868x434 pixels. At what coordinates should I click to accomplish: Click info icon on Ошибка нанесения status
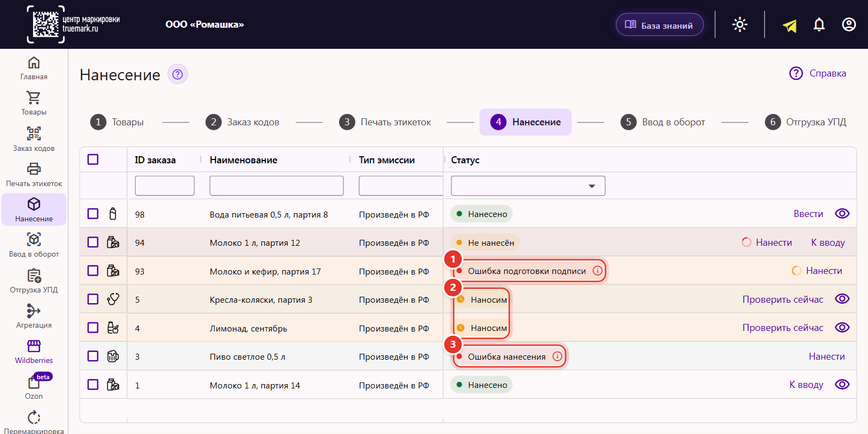point(557,356)
